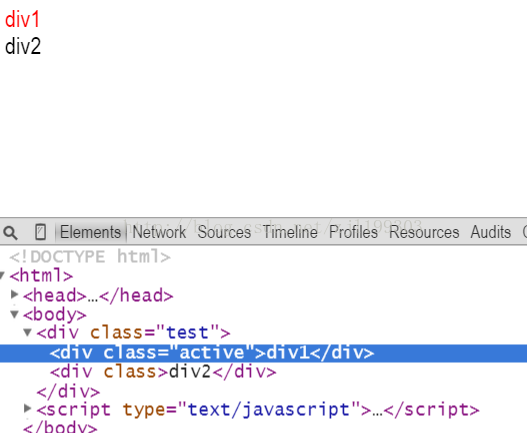The image size is (527, 433).
Task: Select the script type="text/javascript" row
Action: point(258,410)
